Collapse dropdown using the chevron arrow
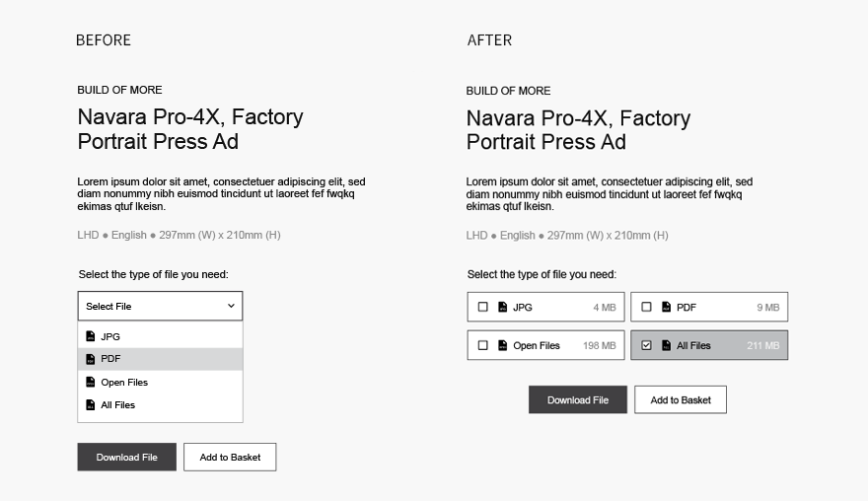 [x=231, y=306]
